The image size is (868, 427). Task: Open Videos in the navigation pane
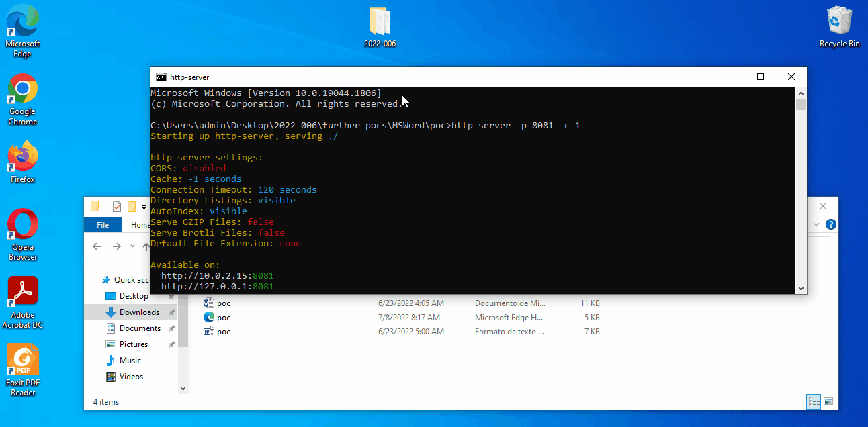click(x=132, y=377)
